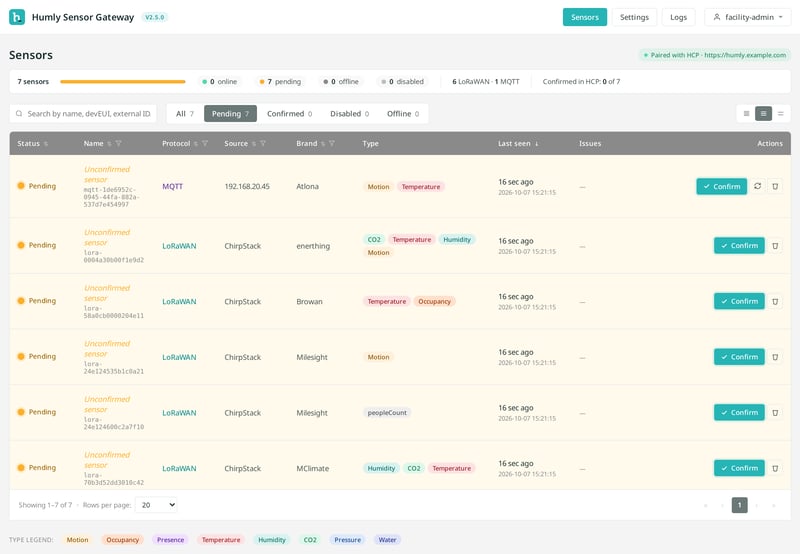Click the Humidity legend chip

coord(272,540)
